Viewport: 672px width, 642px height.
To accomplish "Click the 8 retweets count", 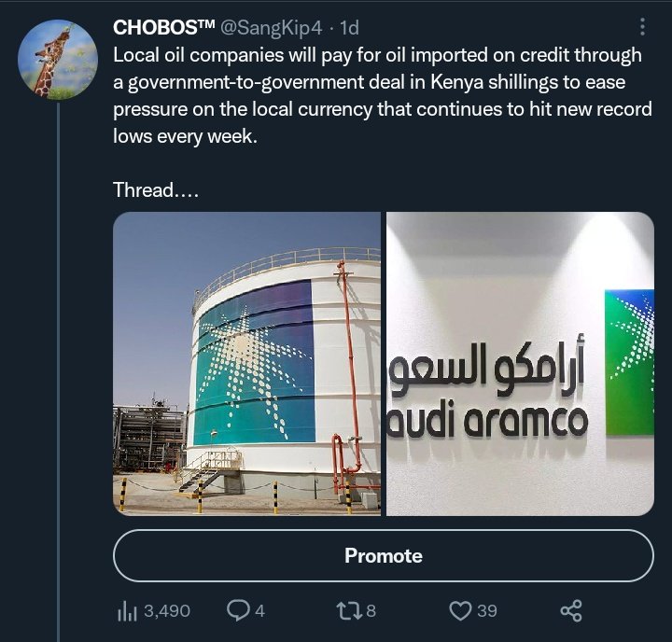I will (x=371, y=610).
